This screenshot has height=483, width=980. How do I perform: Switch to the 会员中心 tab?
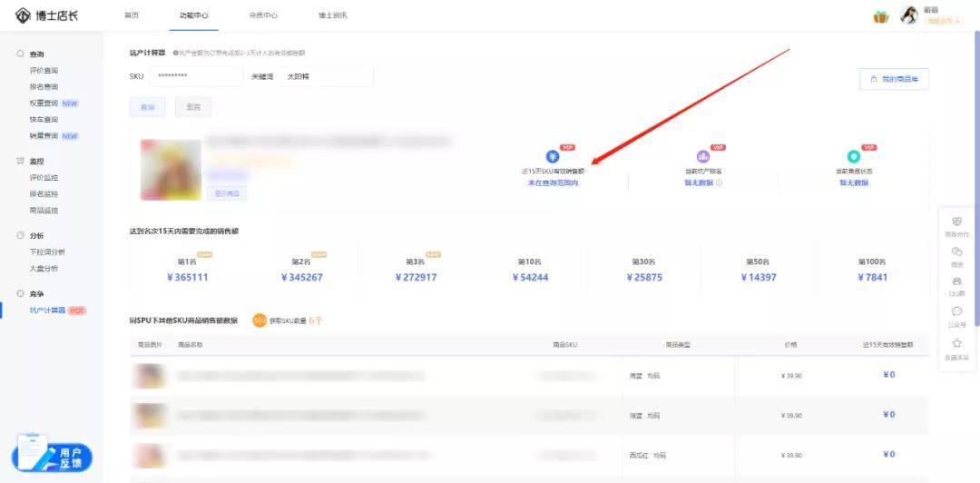point(263,15)
